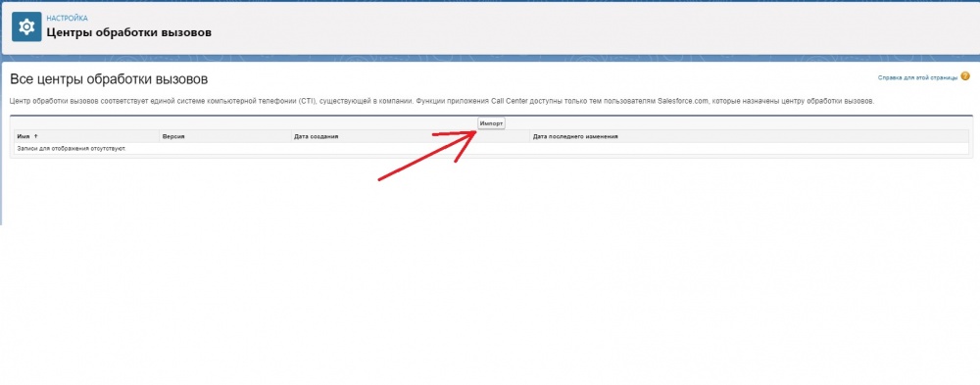
Task: Sort by the Имя column header
Action: click(24, 136)
